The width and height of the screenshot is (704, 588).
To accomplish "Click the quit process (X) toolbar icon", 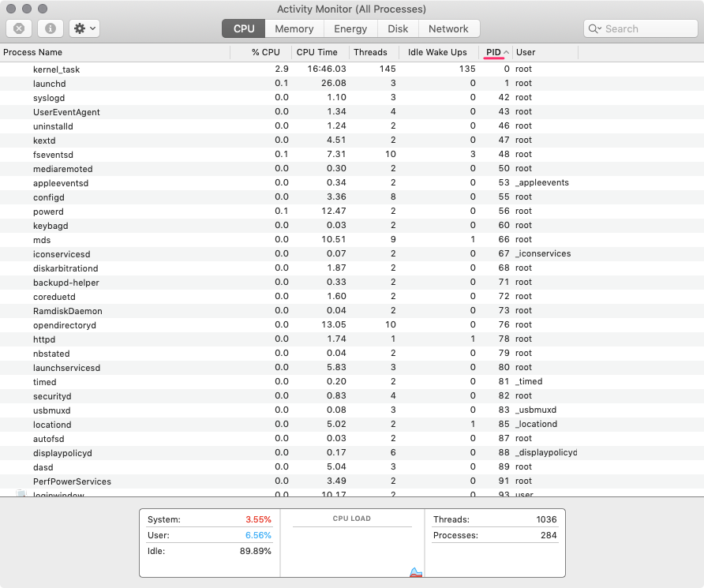I will point(19,28).
